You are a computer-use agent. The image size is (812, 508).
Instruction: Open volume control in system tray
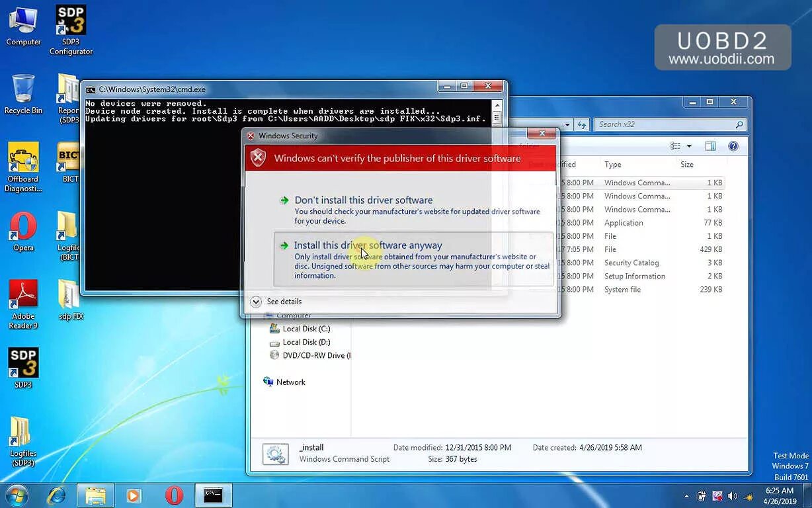pyautogui.click(x=732, y=496)
